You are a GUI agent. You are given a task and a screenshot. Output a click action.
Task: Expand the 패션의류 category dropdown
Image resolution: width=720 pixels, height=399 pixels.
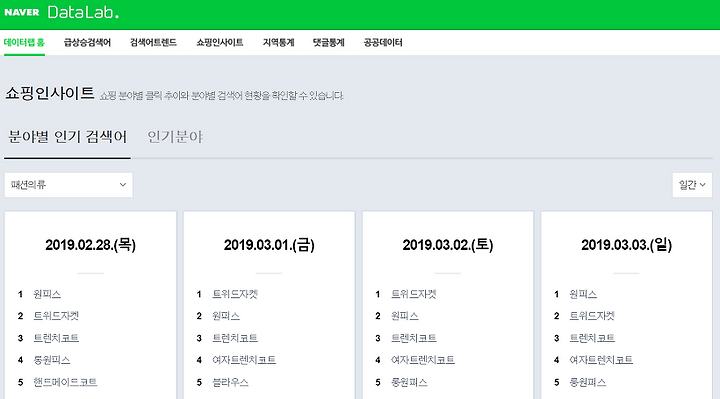pos(68,185)
